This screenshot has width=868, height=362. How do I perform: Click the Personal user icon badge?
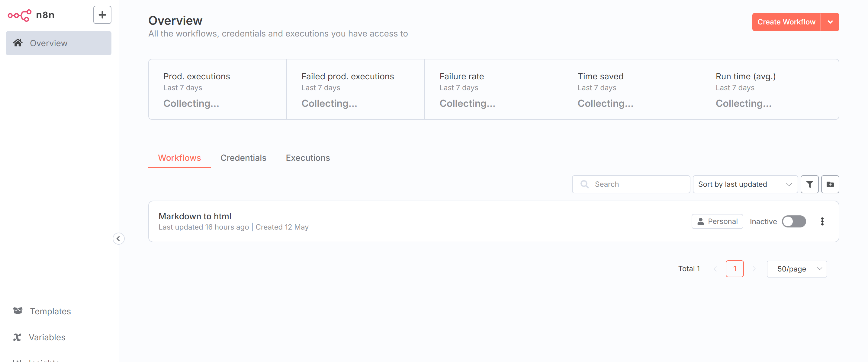point(717,221)
